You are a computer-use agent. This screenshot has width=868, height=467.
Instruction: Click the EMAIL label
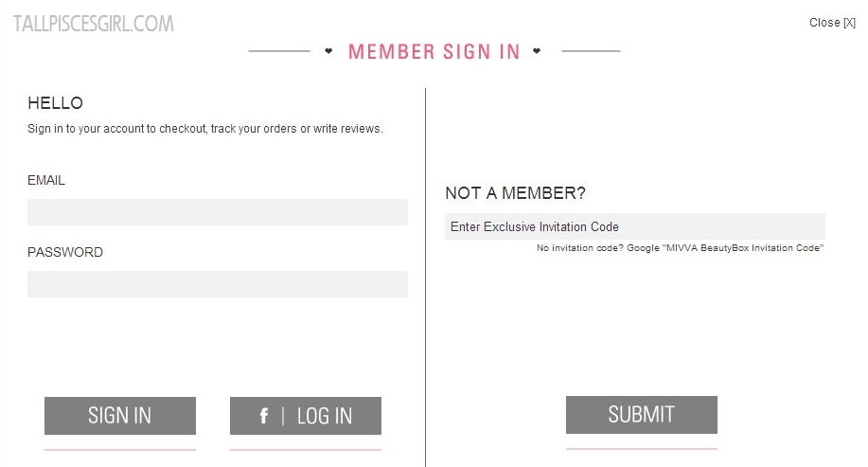46,180
